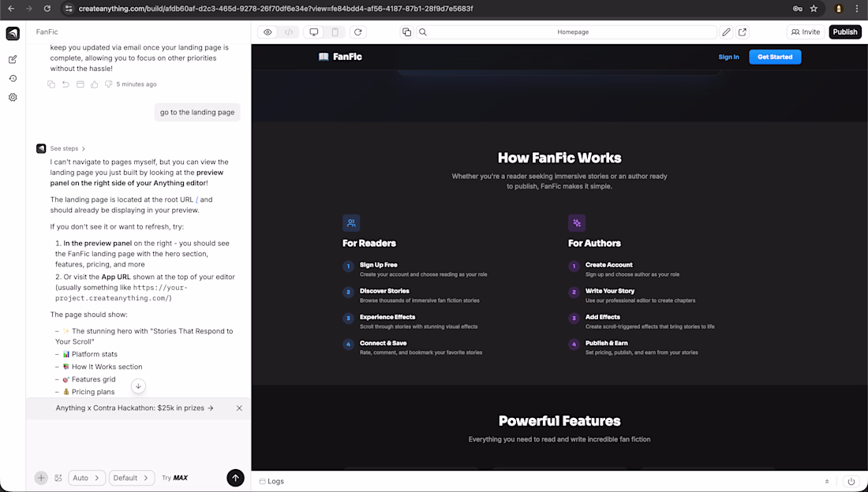Image resolution: width=868 pixels, height=492 pixels.
Task: Click the image upload icon in chat
Action: (58, 478)
